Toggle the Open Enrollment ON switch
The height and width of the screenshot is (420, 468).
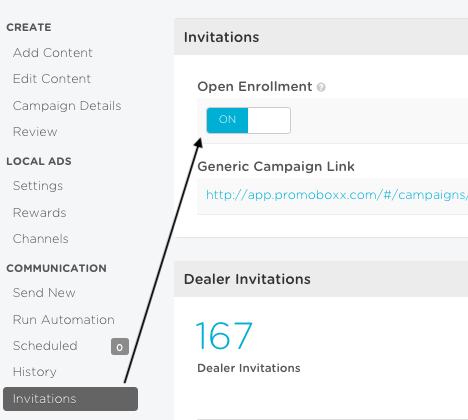point(248,120)
